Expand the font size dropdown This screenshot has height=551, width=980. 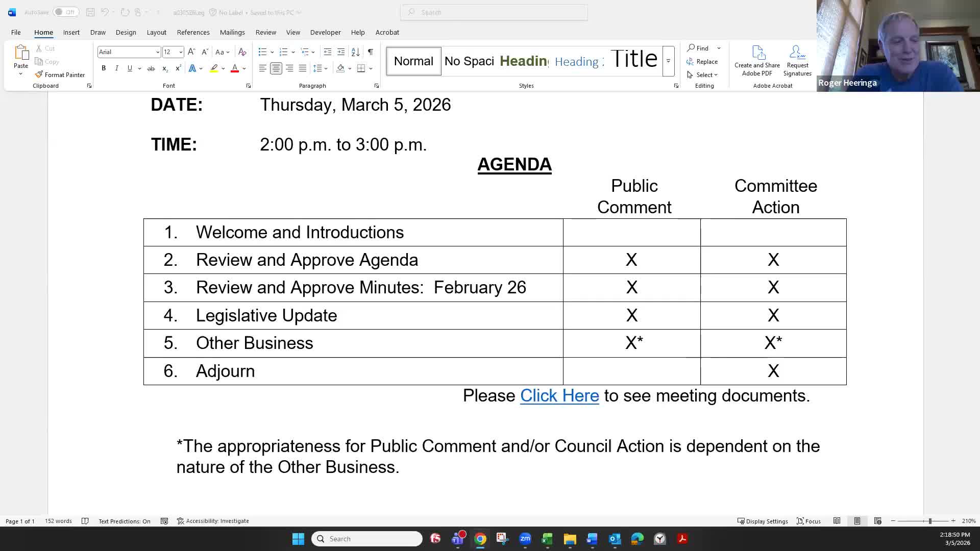181,52
